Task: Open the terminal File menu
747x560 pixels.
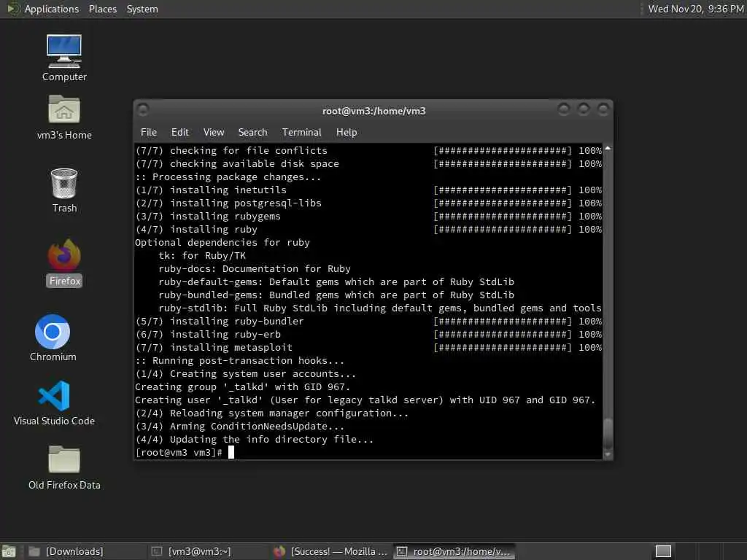Action: (x=149, y=133)
